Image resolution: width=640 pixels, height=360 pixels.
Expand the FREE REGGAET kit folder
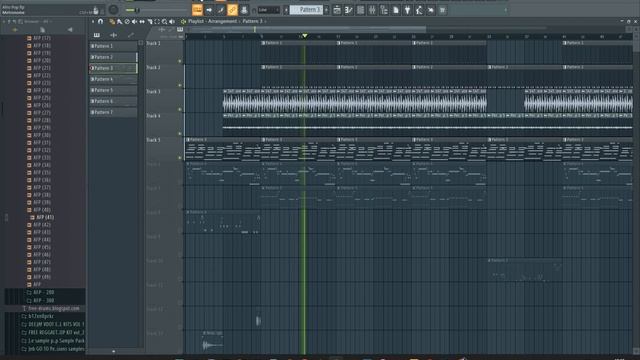coord(53,333)
